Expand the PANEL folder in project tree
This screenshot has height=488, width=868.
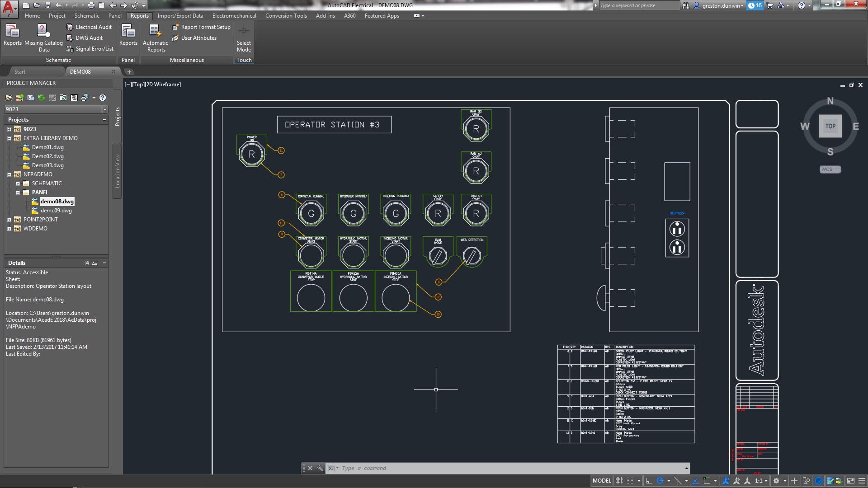coord(17,192)
